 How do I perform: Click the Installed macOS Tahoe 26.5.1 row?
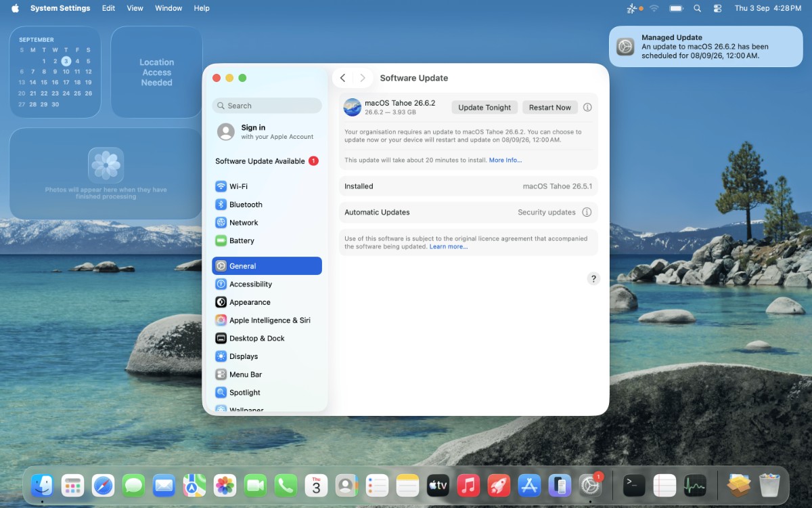(x=468, y=186)
